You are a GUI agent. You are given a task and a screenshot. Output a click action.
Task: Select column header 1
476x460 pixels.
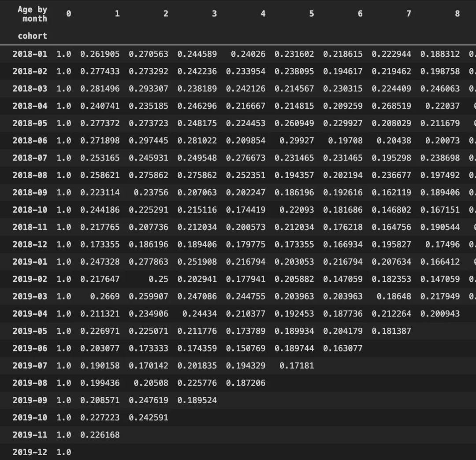(x=117, y=14)
